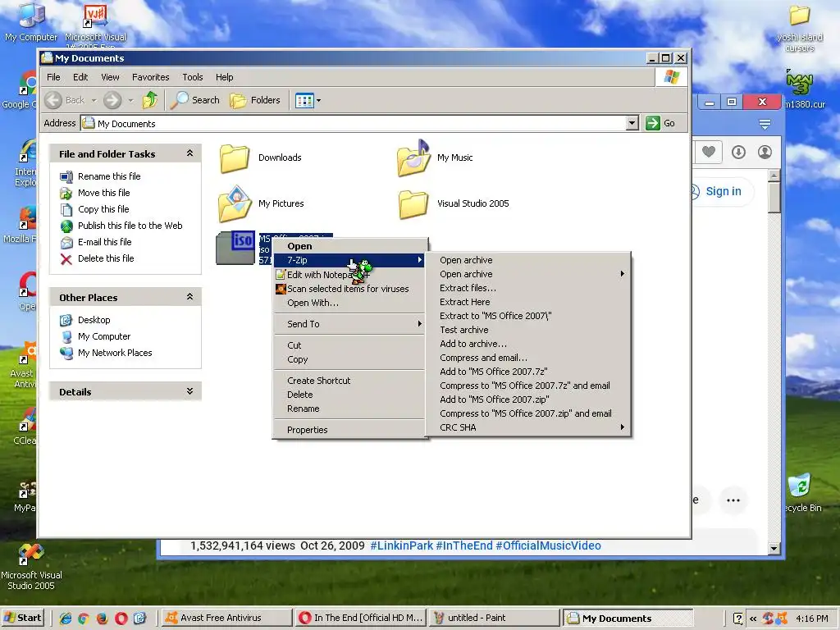
Task: Click Opera quick launch icon
Action: (121, 619)
